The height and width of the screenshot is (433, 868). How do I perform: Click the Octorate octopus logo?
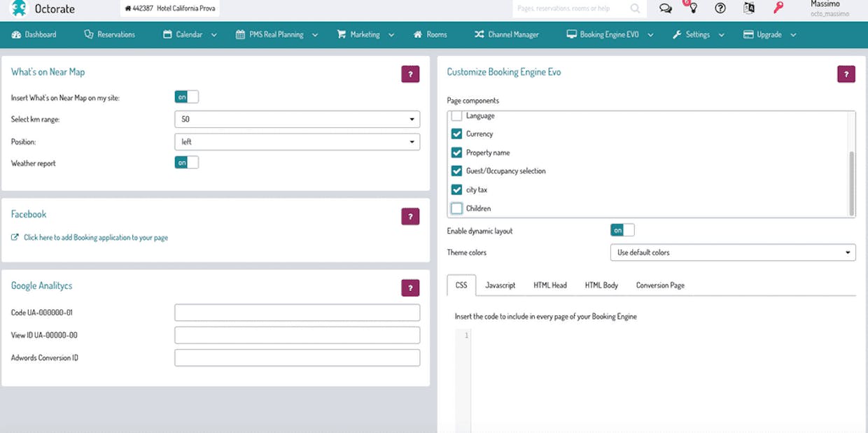tap(18, 8)
